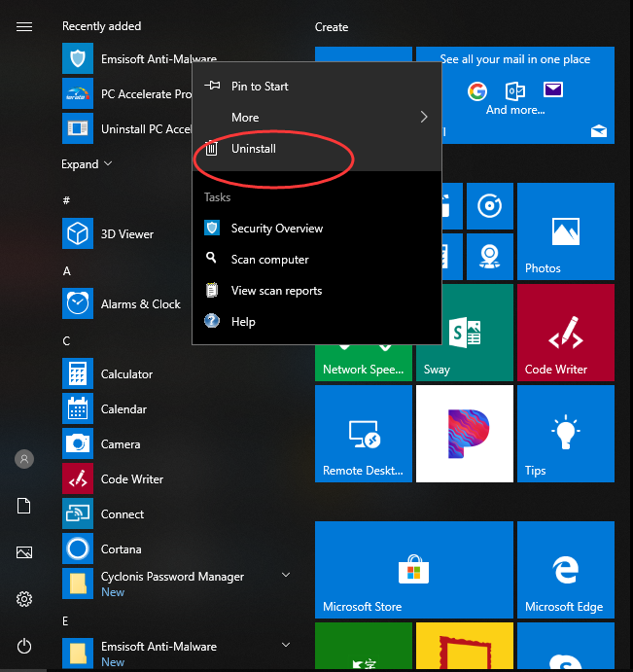The height and width of the screenshot is (672, 633).
Task: Open the Tips lightbulb tile
Action: click(x=566, y=434)
